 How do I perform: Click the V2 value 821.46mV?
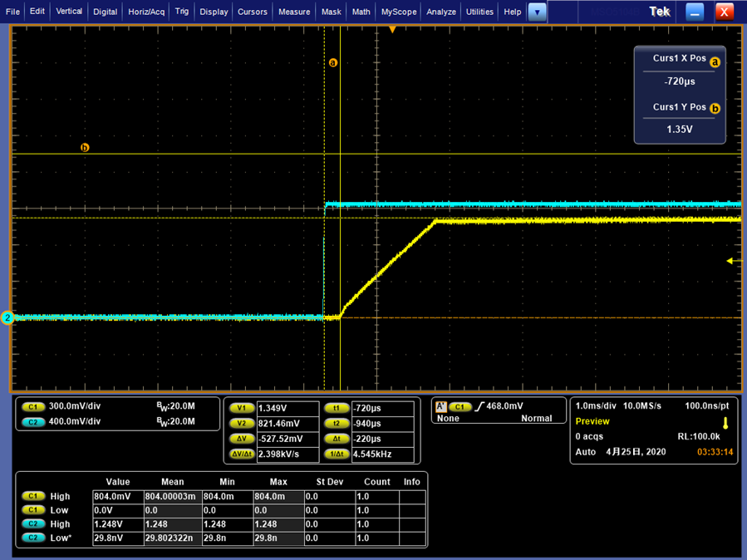287,424
